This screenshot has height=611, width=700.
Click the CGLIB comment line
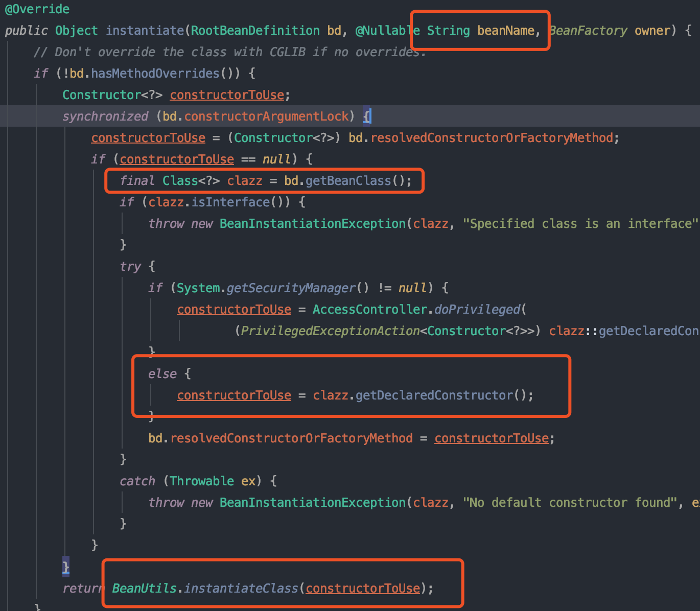click(229, 52)
